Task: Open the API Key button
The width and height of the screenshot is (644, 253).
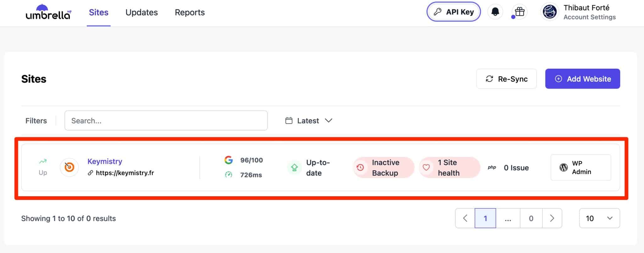Action: click(453, 12)
